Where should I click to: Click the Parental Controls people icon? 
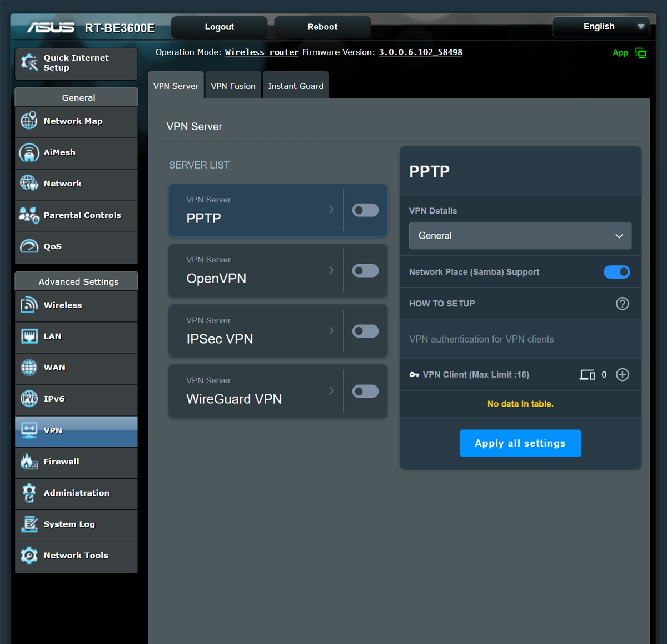point(29,215)
